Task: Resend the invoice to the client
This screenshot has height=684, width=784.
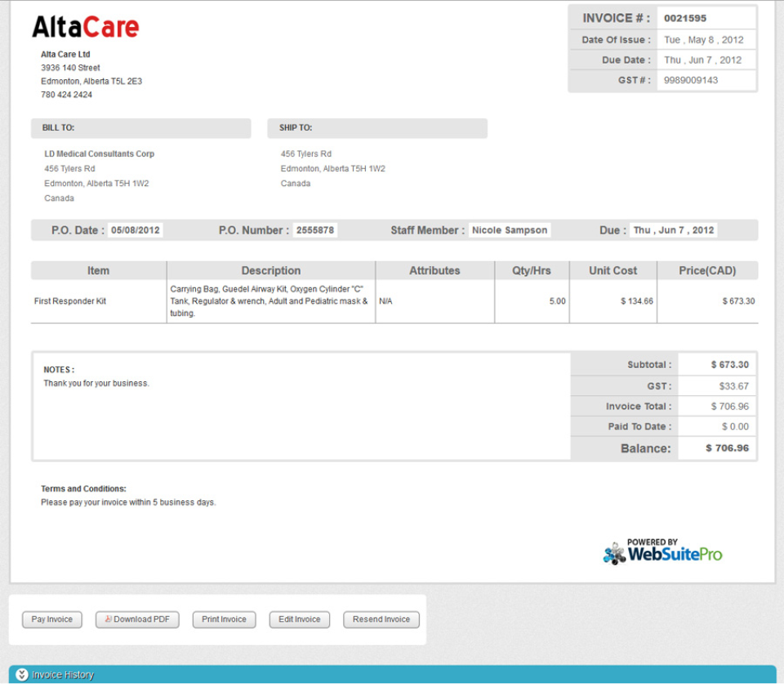Action: pyautogui.click(x=381, y=620)
